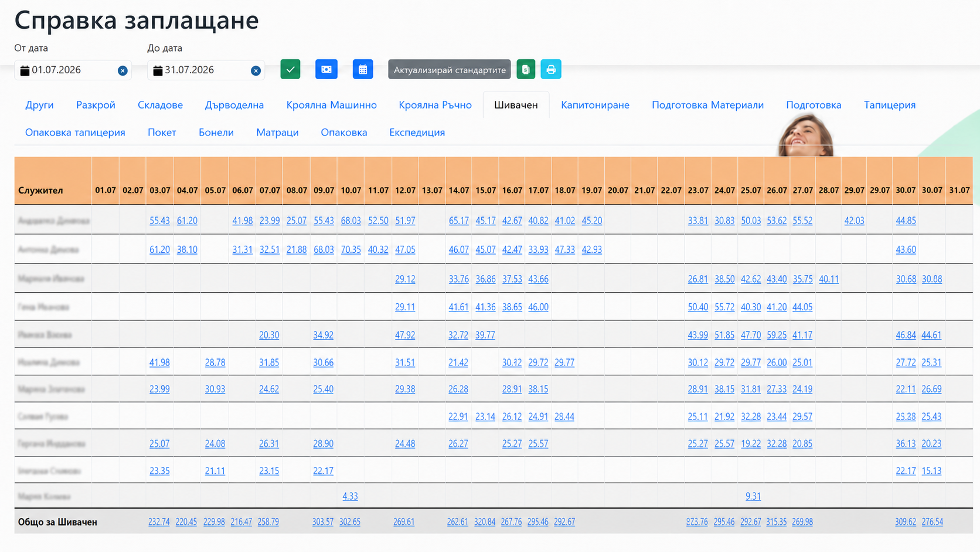The image size is (980, 552).
Task: Click total link 232.74 in totals row
Action: [x=159, y=522]
